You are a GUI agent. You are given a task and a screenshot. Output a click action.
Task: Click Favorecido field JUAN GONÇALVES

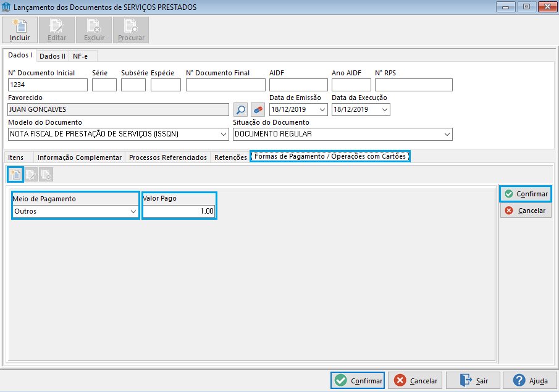[119, 109]
